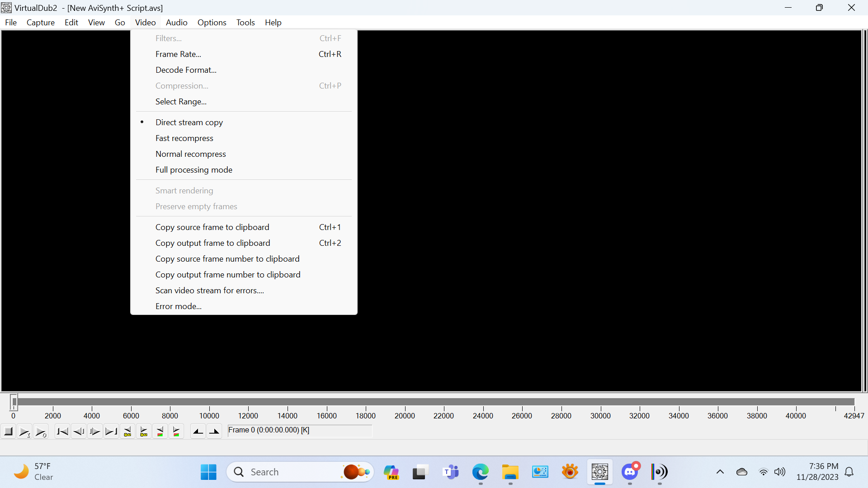Click the seek bar position handle

[14, 401]
